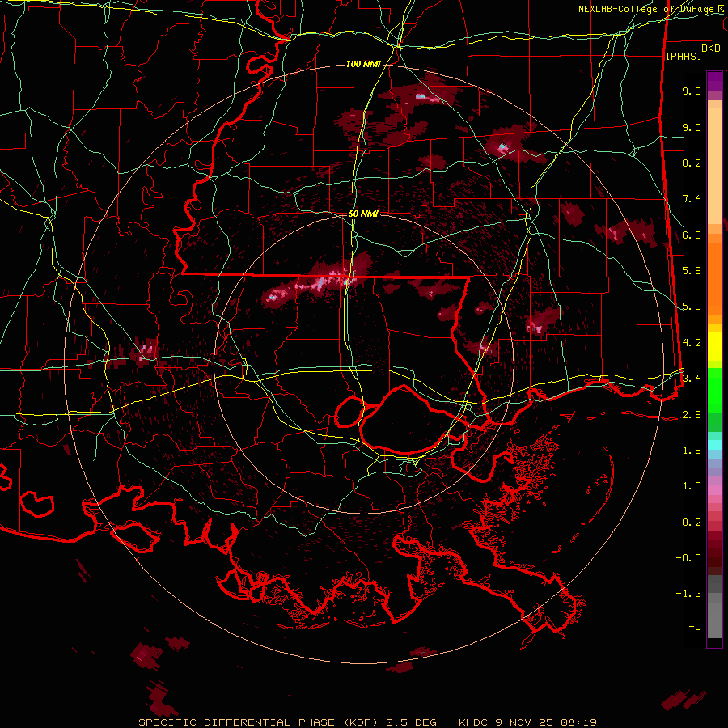Click the cyan segment of the color bar
728x728 pixels.
714,445
